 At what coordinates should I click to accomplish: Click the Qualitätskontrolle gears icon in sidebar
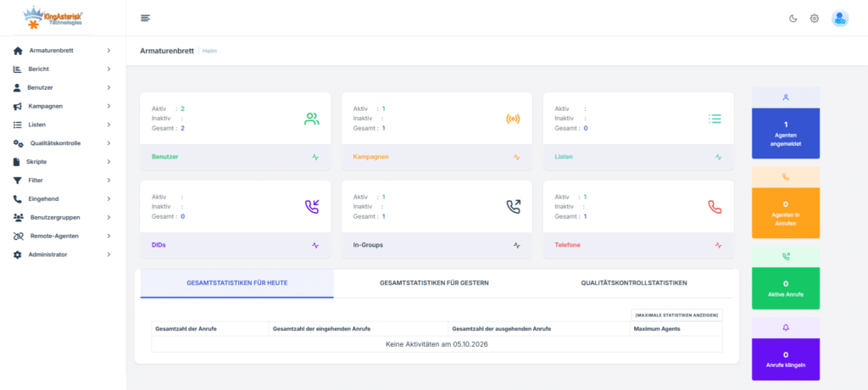point(19,143)
